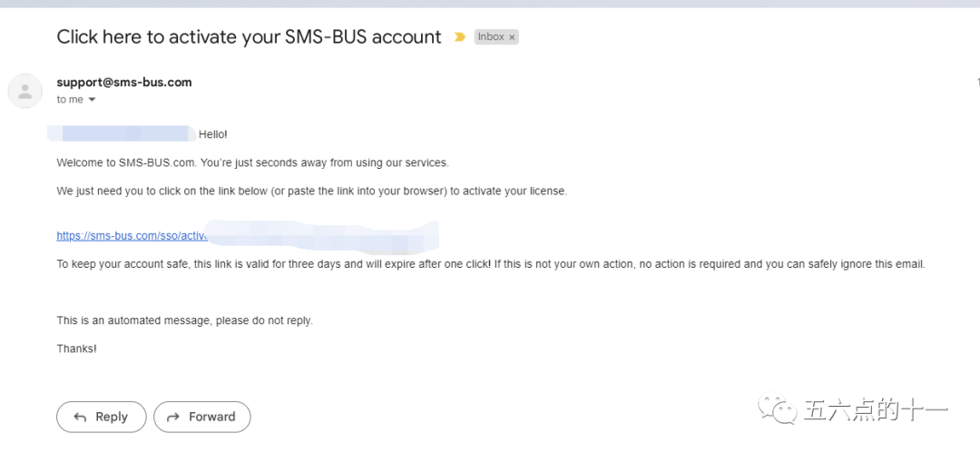980x453 pixels.
Task: Click the yellow importance marker beside the subject
Action: (460, 37)
